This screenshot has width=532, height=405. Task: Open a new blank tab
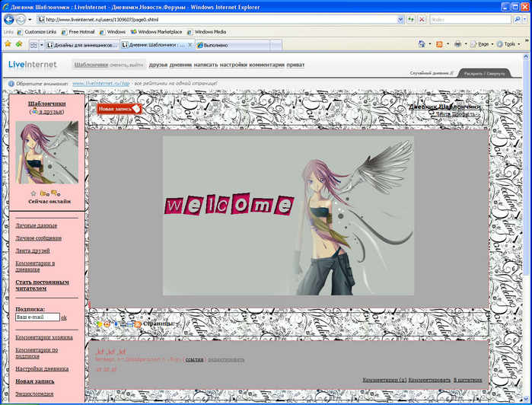tap(276, 45)
